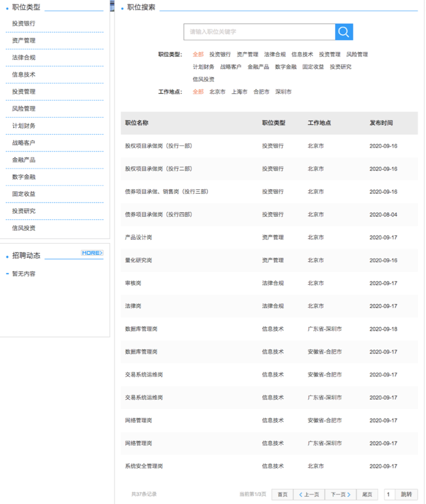Screen dimensions: 426x504
Task: Filter job type by 战略客户
Action: (x=231, y=67)
